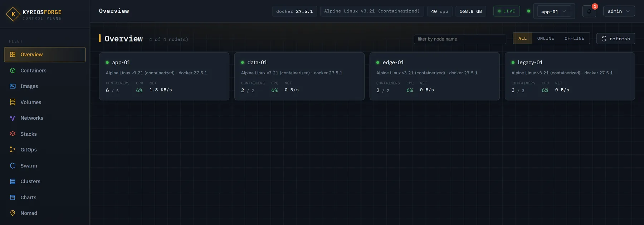
Task: Open notifications bell icon
Action: pos(589,11)
